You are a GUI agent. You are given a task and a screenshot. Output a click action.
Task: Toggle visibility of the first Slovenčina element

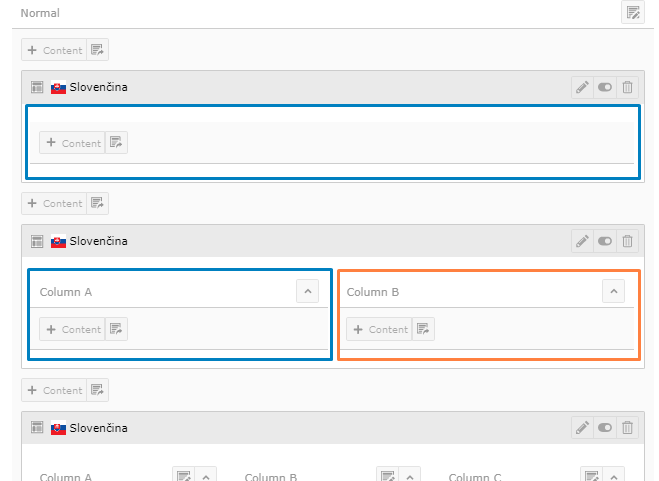(605, 87)
